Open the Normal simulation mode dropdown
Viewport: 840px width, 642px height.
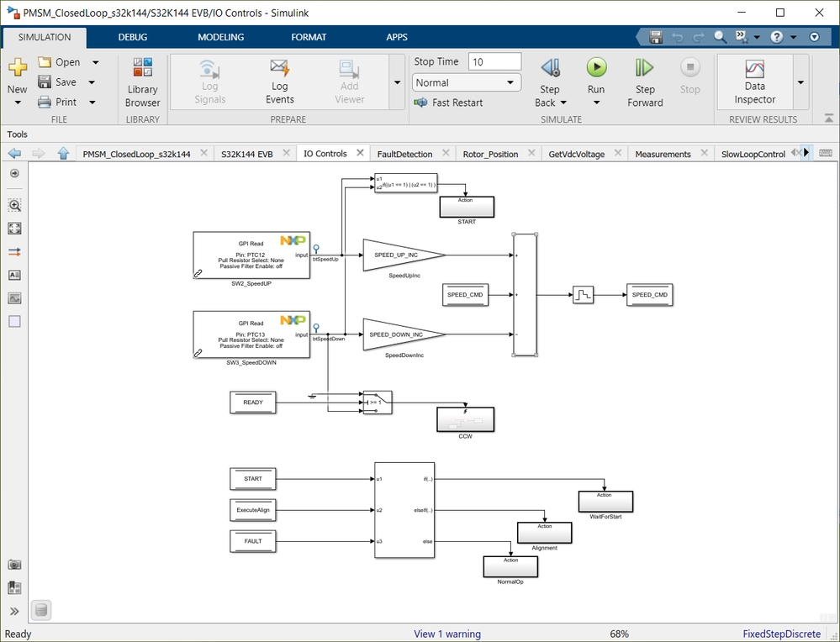tap(466, 82)
